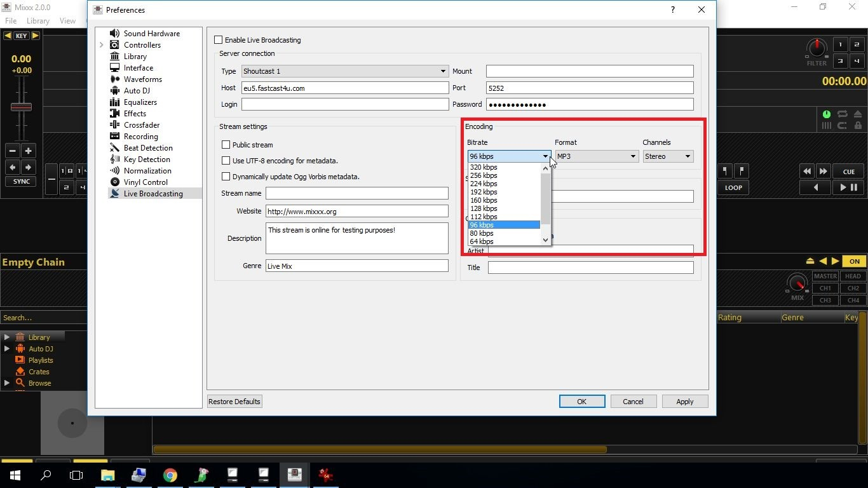Toggle Public stream checkbox
Screen dimensions: 868x488
click(226, 145)
